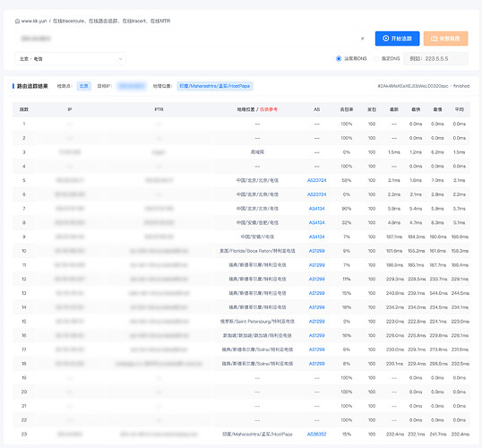Viewport: 482px width, 448px height.
Task: Click 544.0ms slowest value in hop 13 row
Action: 438,293
